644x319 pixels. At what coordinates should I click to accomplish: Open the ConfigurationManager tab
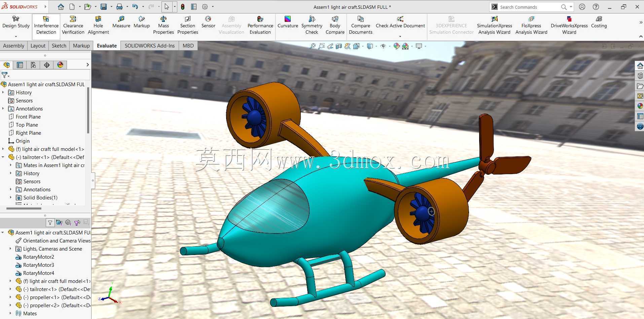pyautogui.click(x=33, y=65)
